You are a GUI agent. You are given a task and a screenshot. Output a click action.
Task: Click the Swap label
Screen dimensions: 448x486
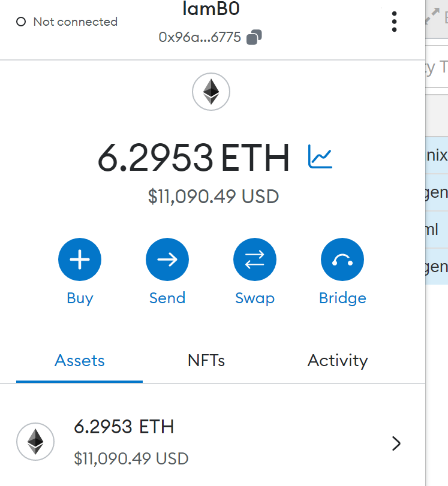coord(255,298)
